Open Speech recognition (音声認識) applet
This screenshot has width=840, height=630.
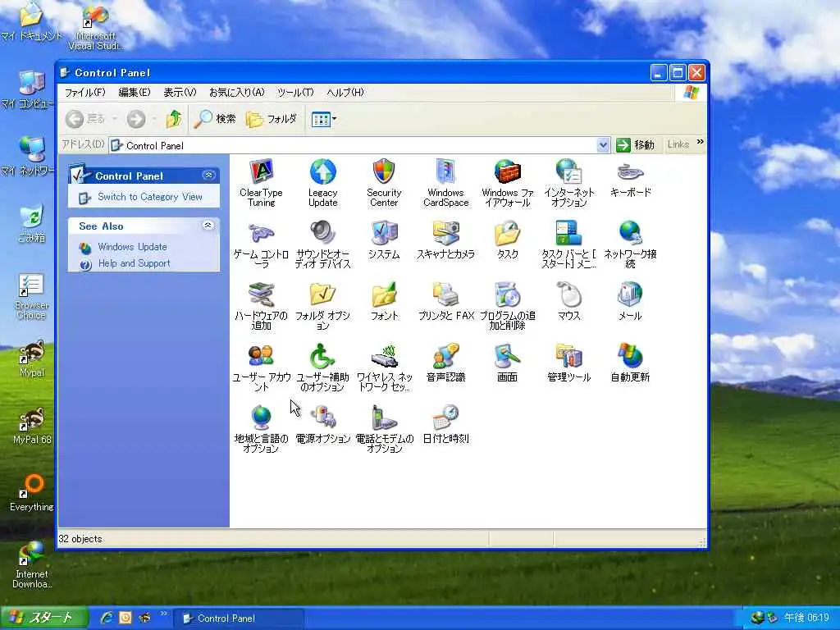[x=445, y=363]
